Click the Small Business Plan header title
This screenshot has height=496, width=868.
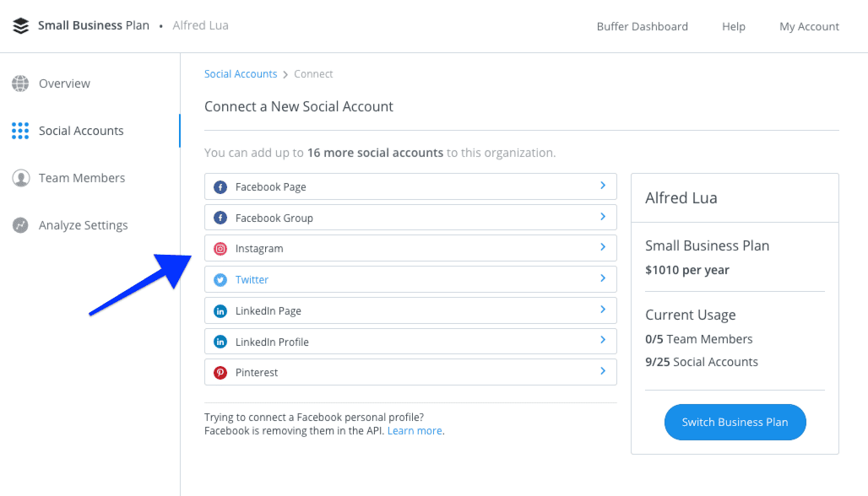click(x=94, y=25)
